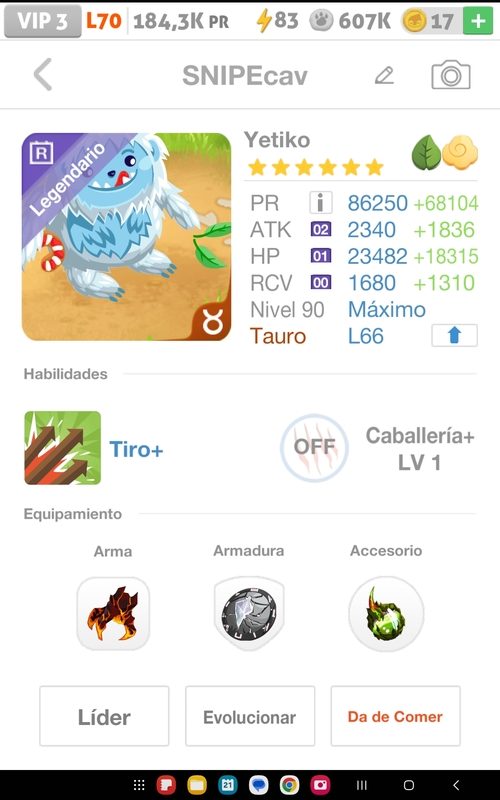The image size is (500, 800).
Task: Select the Armadura shield equipment slot
Action: pyautogui.click(x=249, y=613)
